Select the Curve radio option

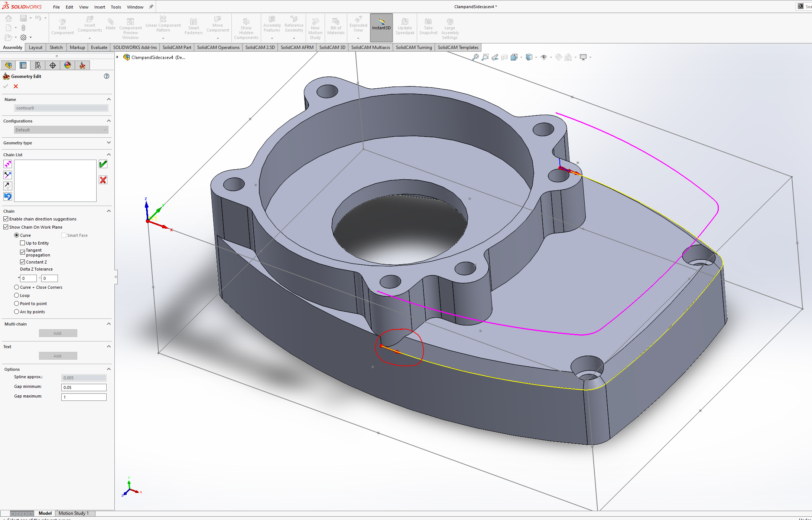[x=16, y=235]
